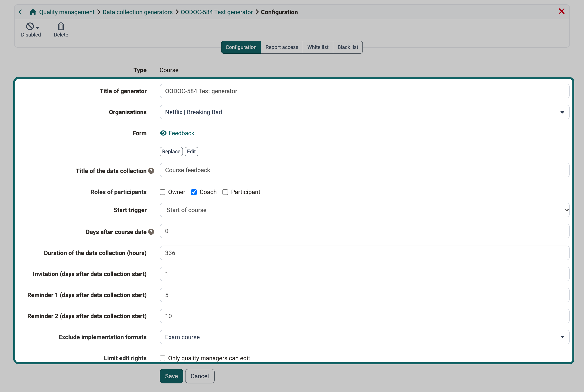Click the Days after course date field
This screenshot has height=392, width=584.
point(365,231)
